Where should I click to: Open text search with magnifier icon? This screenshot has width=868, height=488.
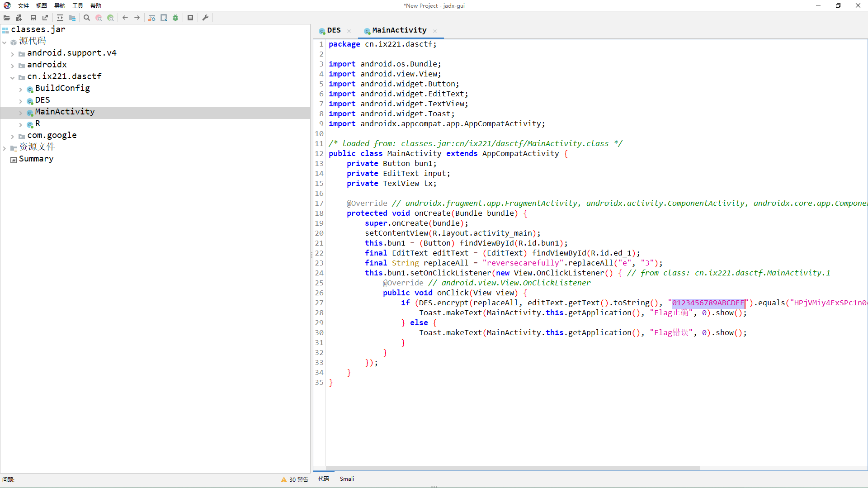tap(87, 18)
